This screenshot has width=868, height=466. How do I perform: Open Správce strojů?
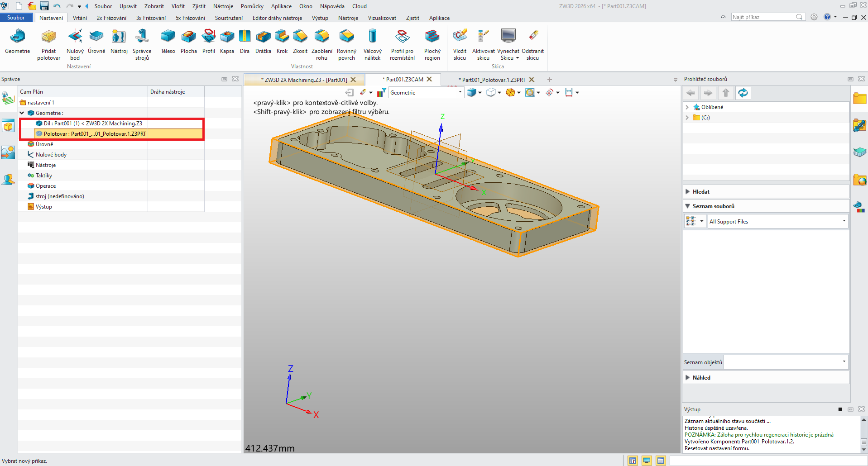click(142, 45)
